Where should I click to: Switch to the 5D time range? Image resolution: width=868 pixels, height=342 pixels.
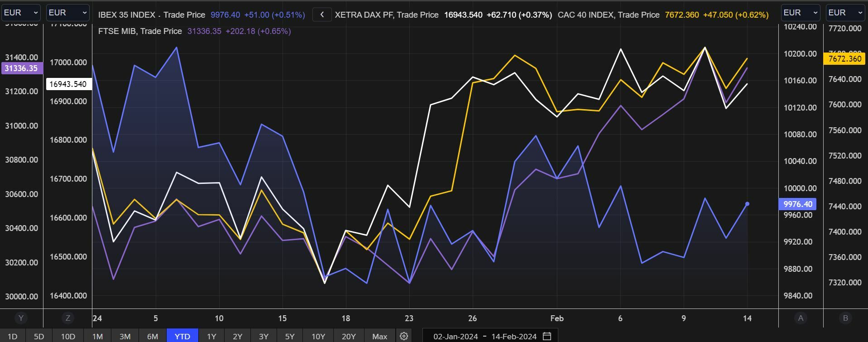[39, 336]
